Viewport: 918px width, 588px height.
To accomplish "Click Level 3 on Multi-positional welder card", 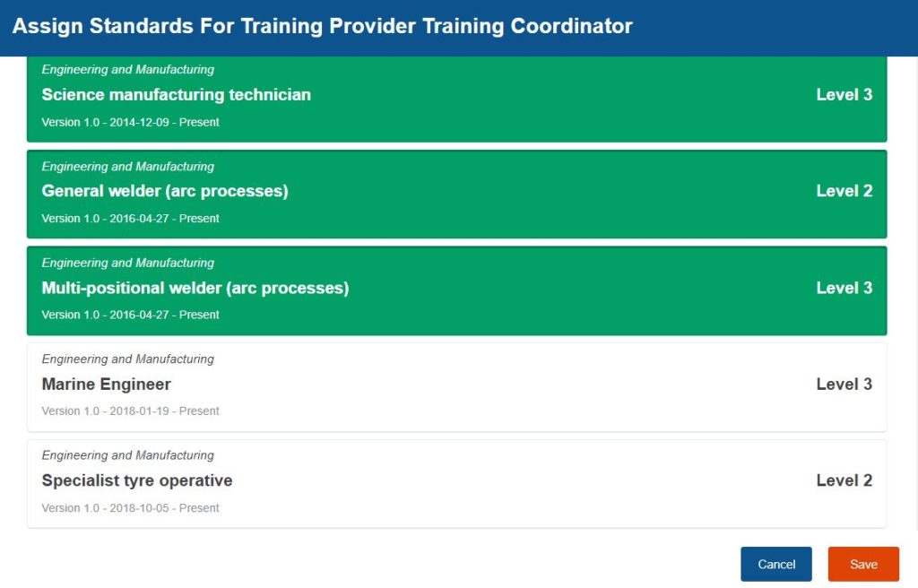I will 844,288.
